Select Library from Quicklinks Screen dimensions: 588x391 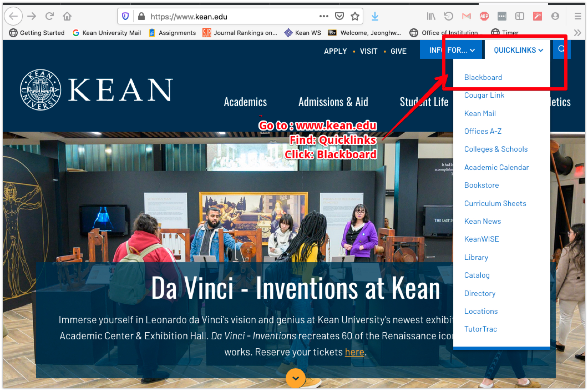coord(476,257)
